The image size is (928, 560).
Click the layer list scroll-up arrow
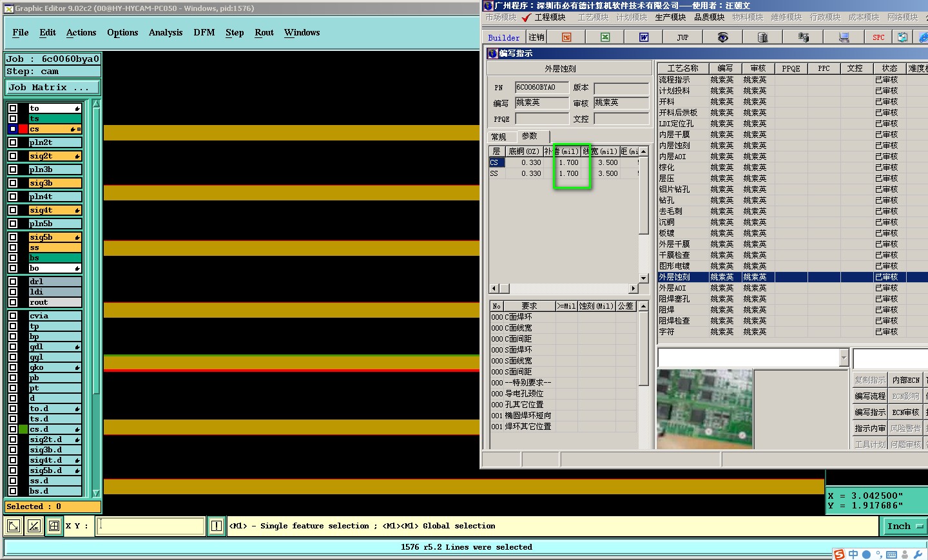97,104
